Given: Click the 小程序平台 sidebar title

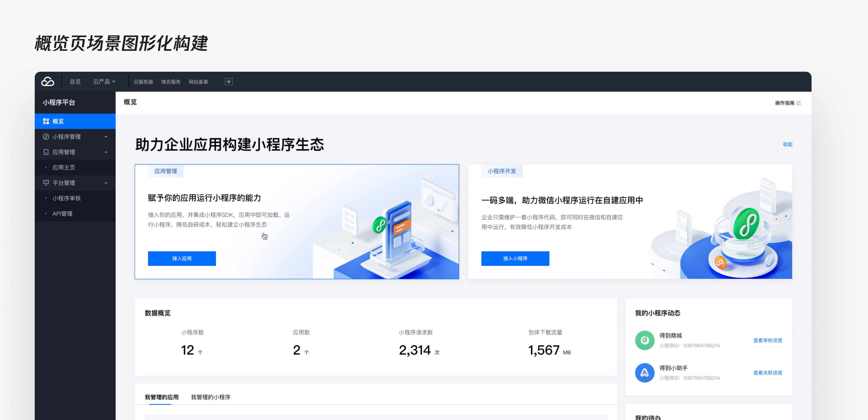Looking at the screenshot, I should pos(59,102).
